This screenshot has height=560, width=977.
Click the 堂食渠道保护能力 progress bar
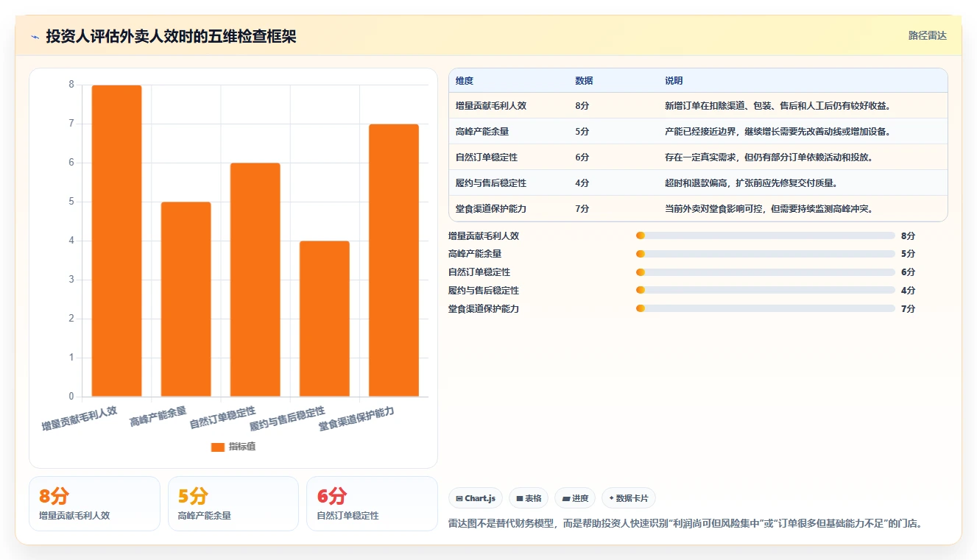click(x=766, y=308)
